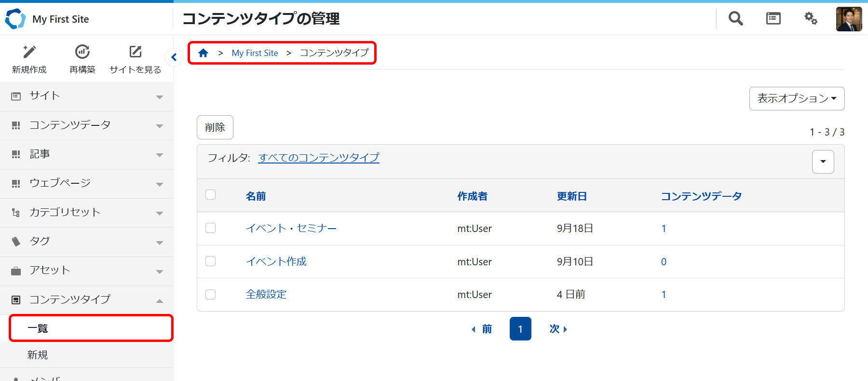Open サイトを見る view site icon
Image resolution: width=868 pixels, height=381 pixels.
[136, 52]
